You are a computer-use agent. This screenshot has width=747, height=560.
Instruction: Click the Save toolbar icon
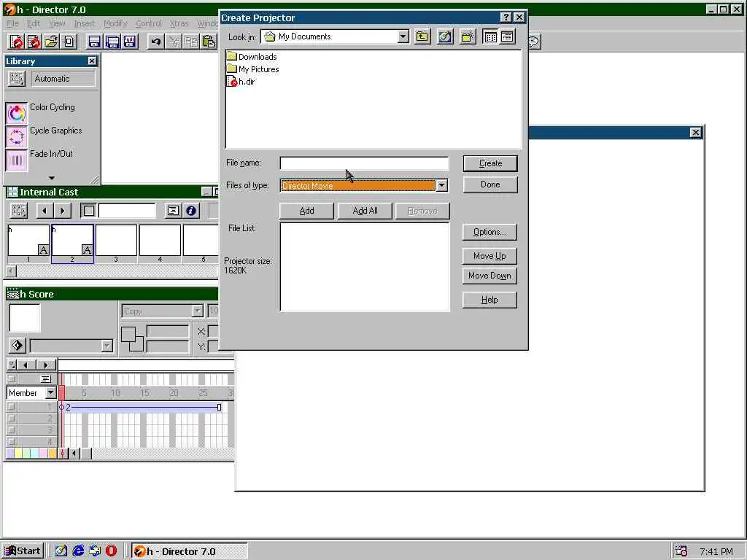click(94, 42)
